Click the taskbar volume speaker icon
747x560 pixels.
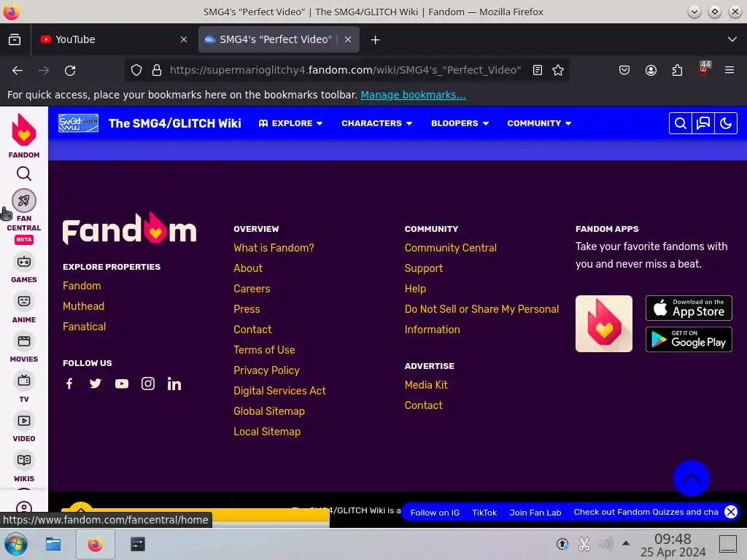click(605, 544)
